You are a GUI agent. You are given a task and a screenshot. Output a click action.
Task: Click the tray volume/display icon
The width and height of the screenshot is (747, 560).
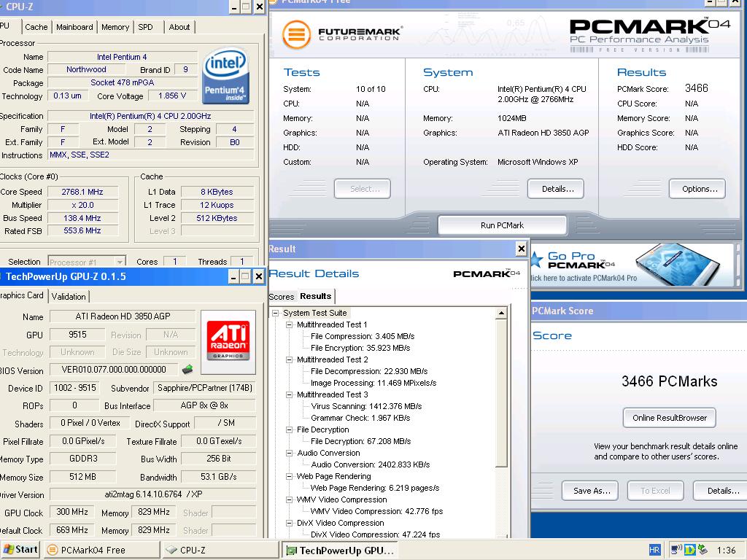coord(676,550)
